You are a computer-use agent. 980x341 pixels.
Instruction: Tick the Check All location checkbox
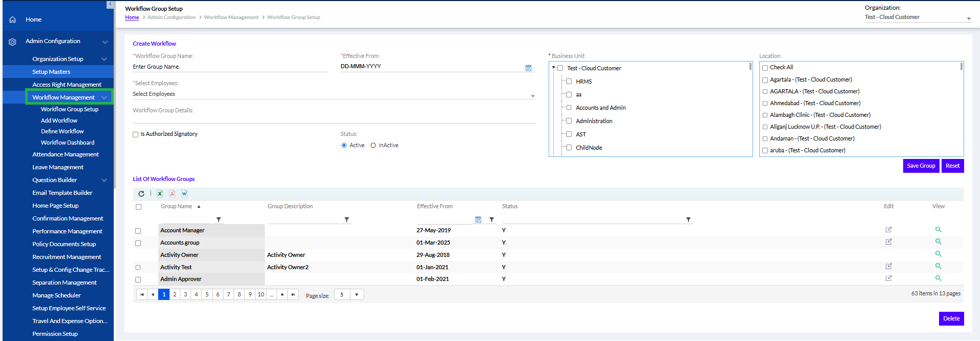[765, 68]
